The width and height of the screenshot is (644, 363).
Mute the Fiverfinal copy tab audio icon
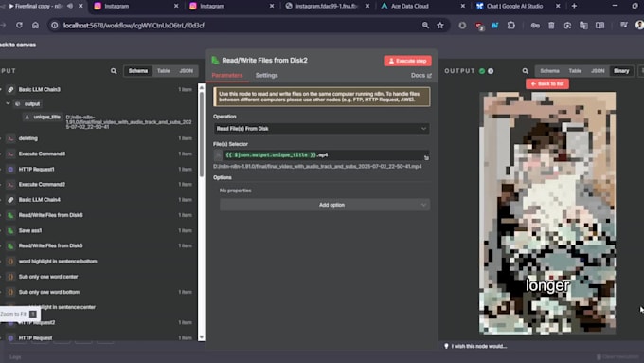(70, 7)
